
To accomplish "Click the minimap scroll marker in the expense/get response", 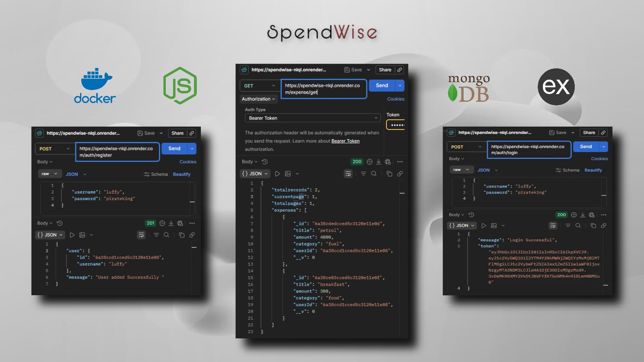I will tap(402, 193).
